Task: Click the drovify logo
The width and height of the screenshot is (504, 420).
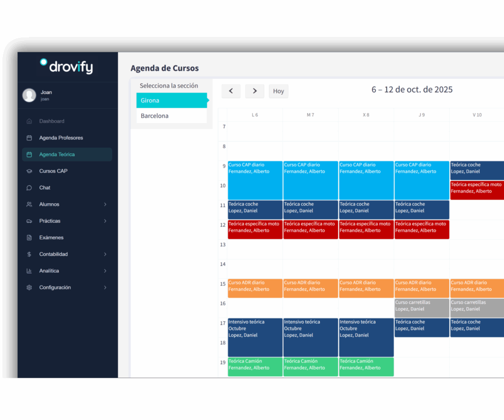Action: [x=66, y=66]
